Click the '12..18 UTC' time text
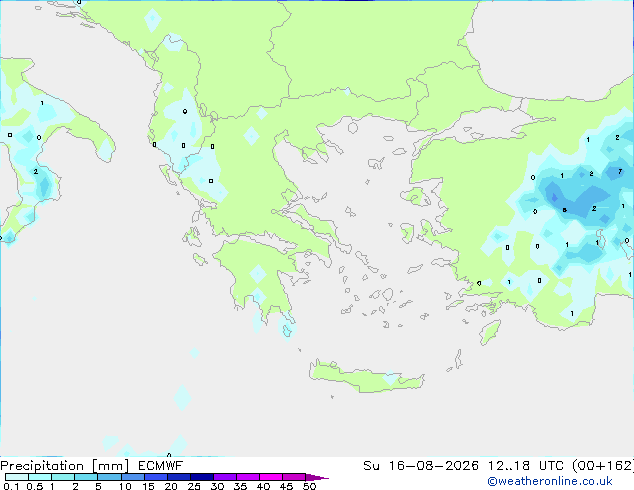This screenshot has height=490, width=634. pyautogui.click(x=526, y=466)
